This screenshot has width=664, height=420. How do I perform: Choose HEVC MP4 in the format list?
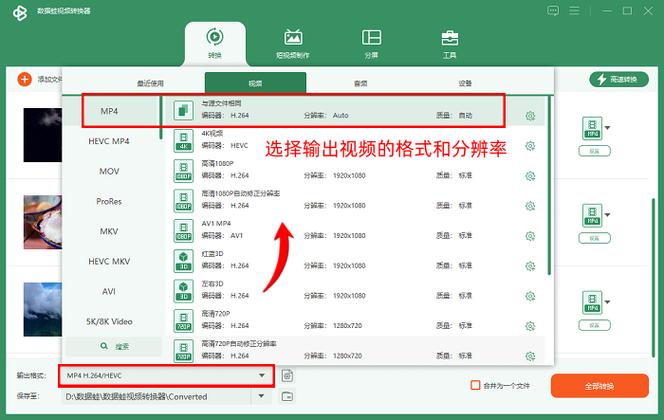[109, 141]
